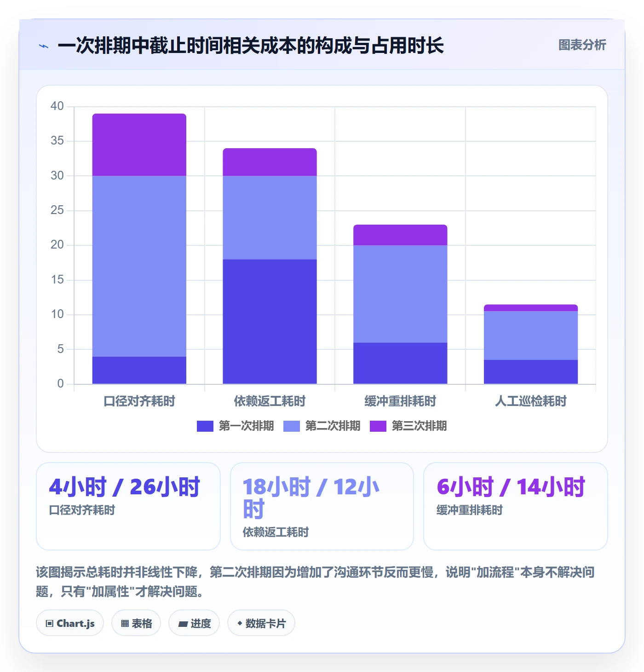Viewport: 644px width, 672px height.
Task: Select the 表格 tag chip
Action: pyautogui.click(x=136, y=623)
